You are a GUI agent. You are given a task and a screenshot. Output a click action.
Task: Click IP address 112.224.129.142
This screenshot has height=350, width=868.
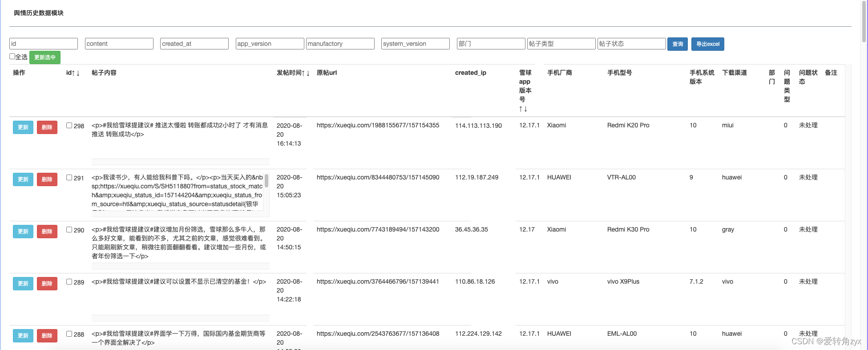tap(478, 334)
